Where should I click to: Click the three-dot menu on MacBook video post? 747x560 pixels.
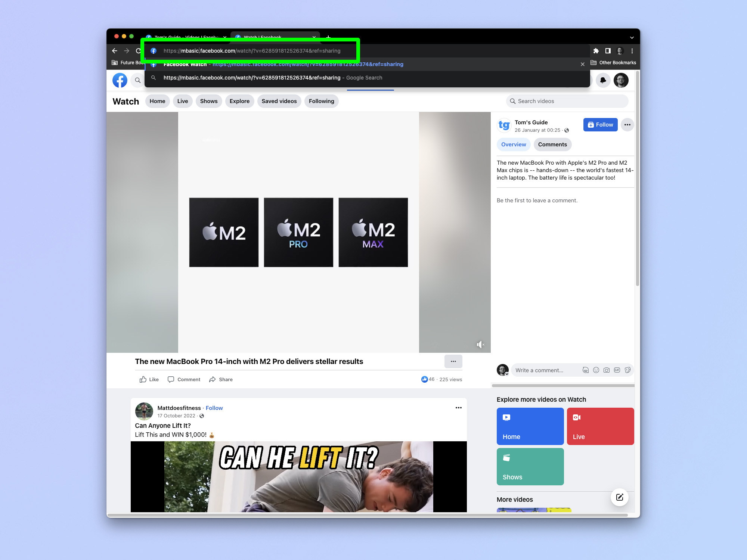453,361
